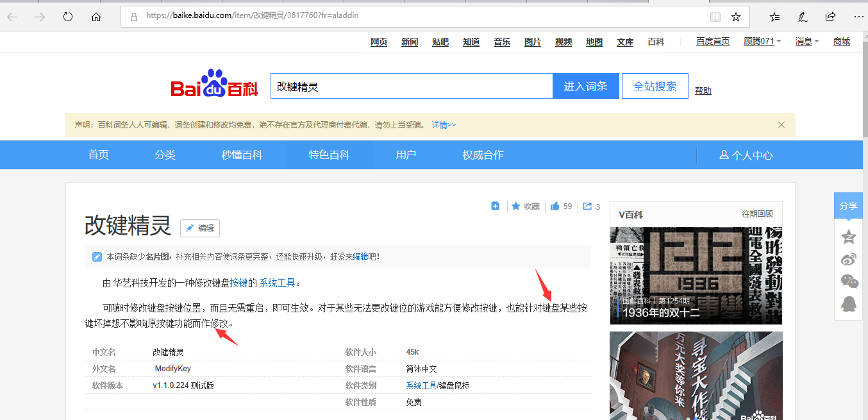This screenshot has height=420, width=868.
Task: Bookmark page with the address bar star
Action: click(x=736, y=17)
